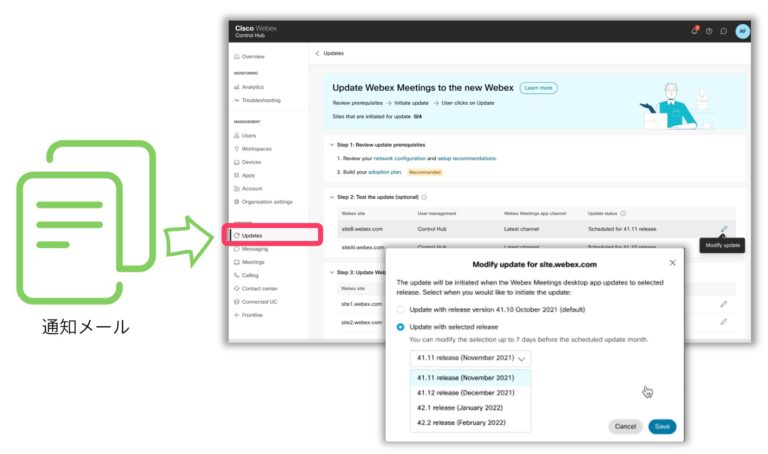Select Update with release version 41.10 option
This screenshot has height=454, width=768.
point(402,309)
